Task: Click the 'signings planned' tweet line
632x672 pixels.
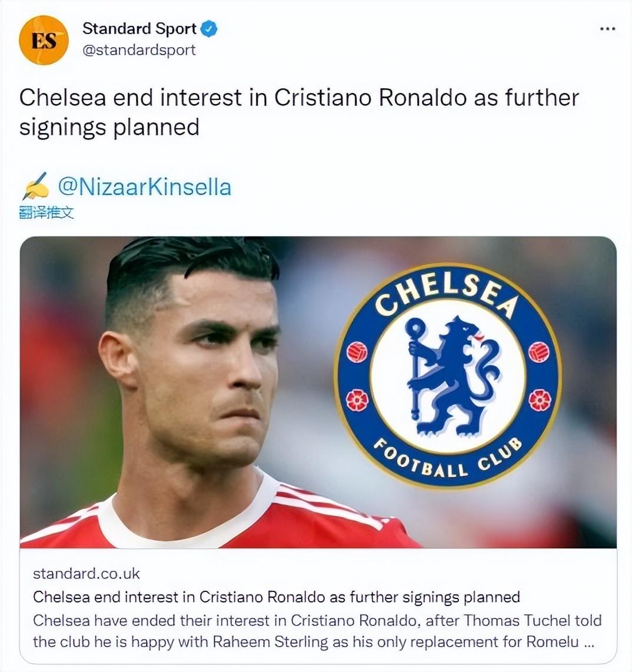Action: (x=109, y=127)
